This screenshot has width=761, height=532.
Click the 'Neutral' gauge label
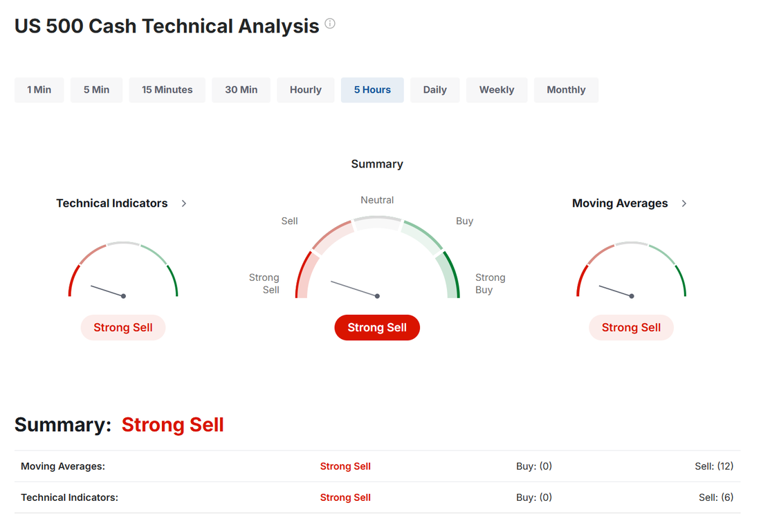coord(377,200)
